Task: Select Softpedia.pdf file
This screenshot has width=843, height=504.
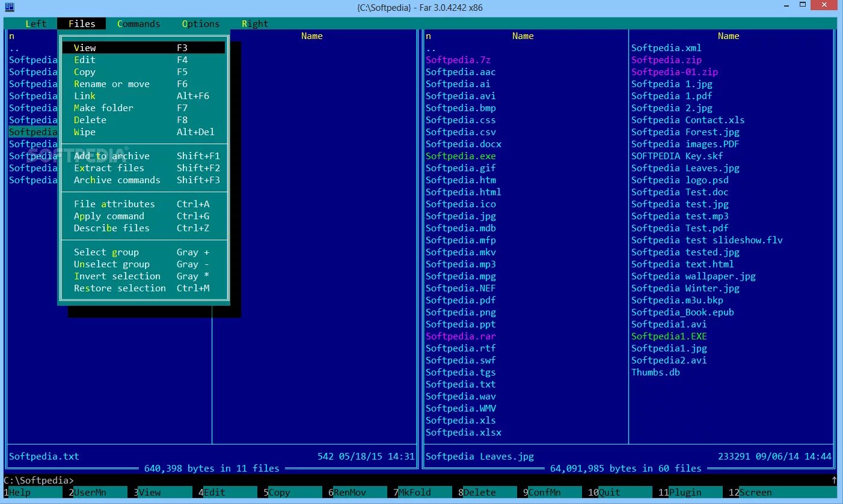Action: [461, 300]
